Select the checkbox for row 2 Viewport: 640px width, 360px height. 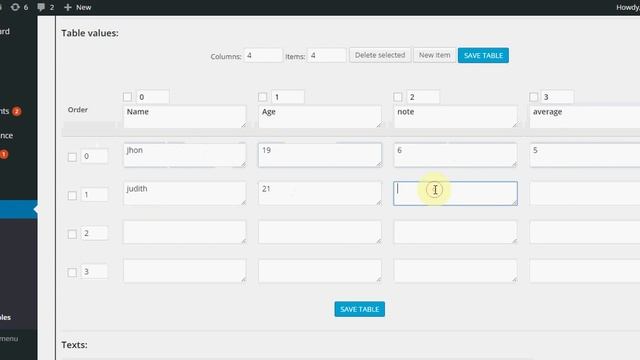click(x=72, y=234)
